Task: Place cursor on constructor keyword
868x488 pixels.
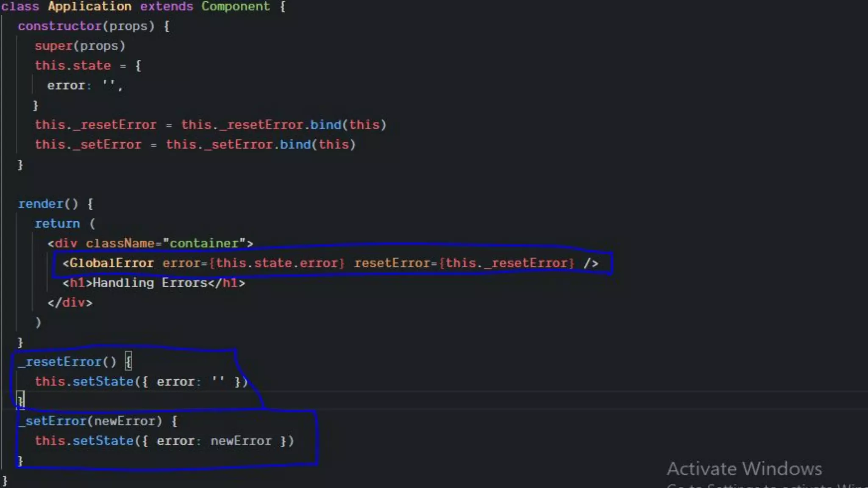Action: point(59,26)
